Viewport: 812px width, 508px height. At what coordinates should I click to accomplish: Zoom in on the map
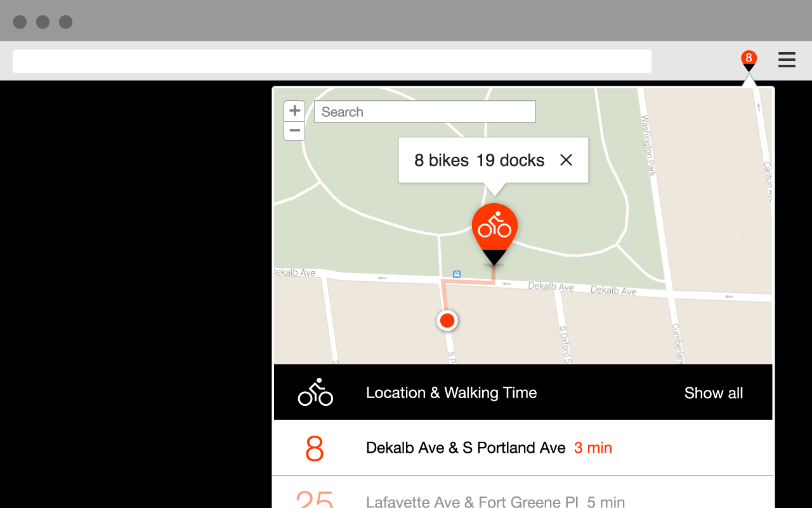(294, 111)
